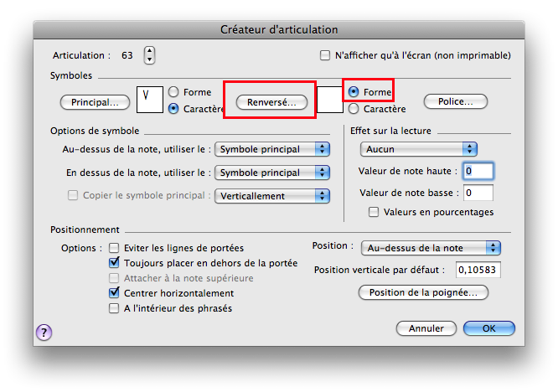Toggle Eviter les lignes de portées
Viewport: 558px width, 392px height.
[115, 248]
